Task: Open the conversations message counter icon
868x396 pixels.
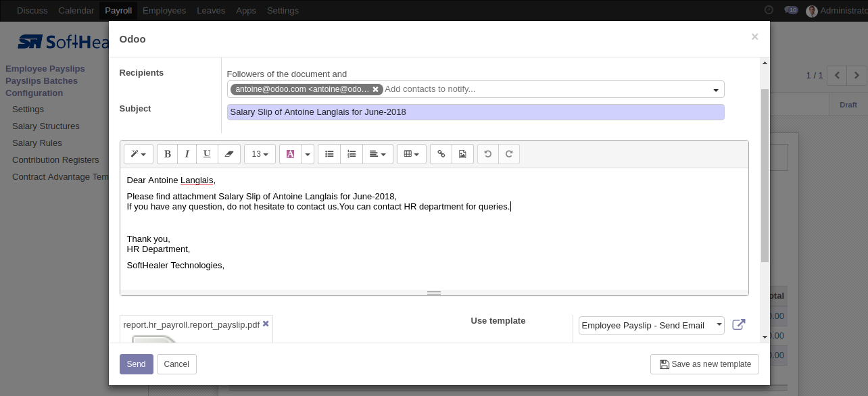Action: (x=791, y=10)
